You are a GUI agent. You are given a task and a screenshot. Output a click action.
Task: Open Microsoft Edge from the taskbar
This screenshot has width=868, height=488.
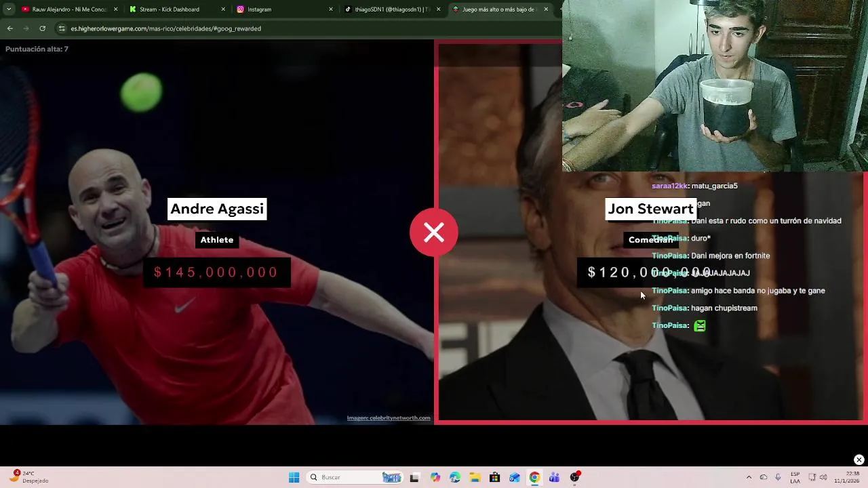[x=455, y=477]
